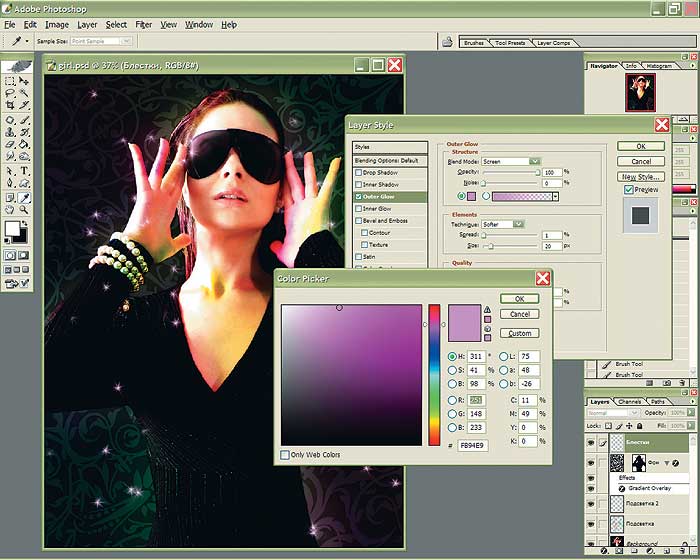Screen dimensions: 700x560
Task: Enable the Bevel and Emboss checkbox
Action: (x=358, y=221)
